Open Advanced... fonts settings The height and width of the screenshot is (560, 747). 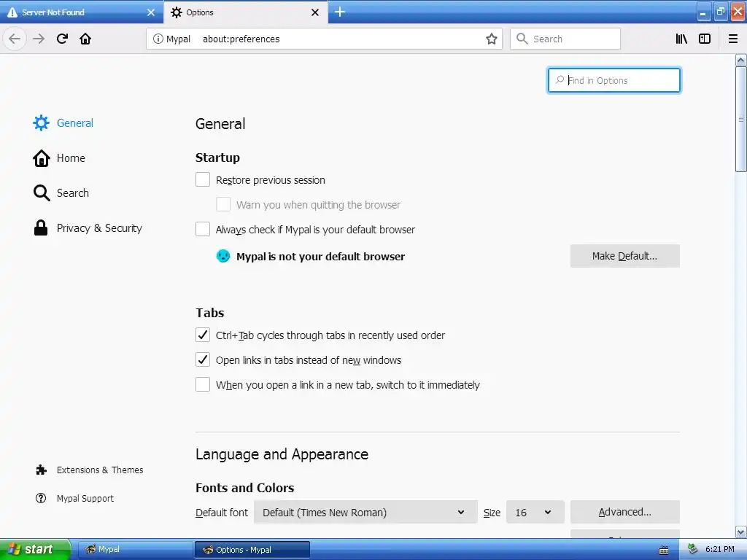[x=624, y=512]
